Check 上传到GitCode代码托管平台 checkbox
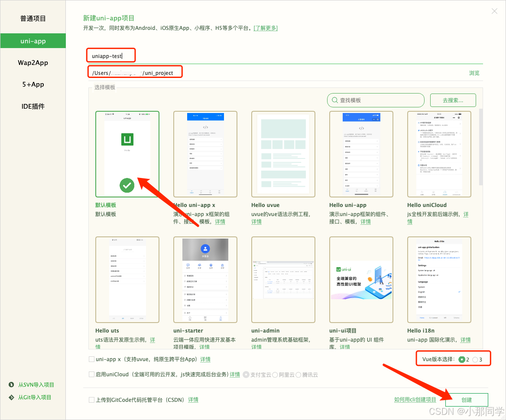Image resolution: width=506 pixels, height=420 pixels. [x=92, y=400]
